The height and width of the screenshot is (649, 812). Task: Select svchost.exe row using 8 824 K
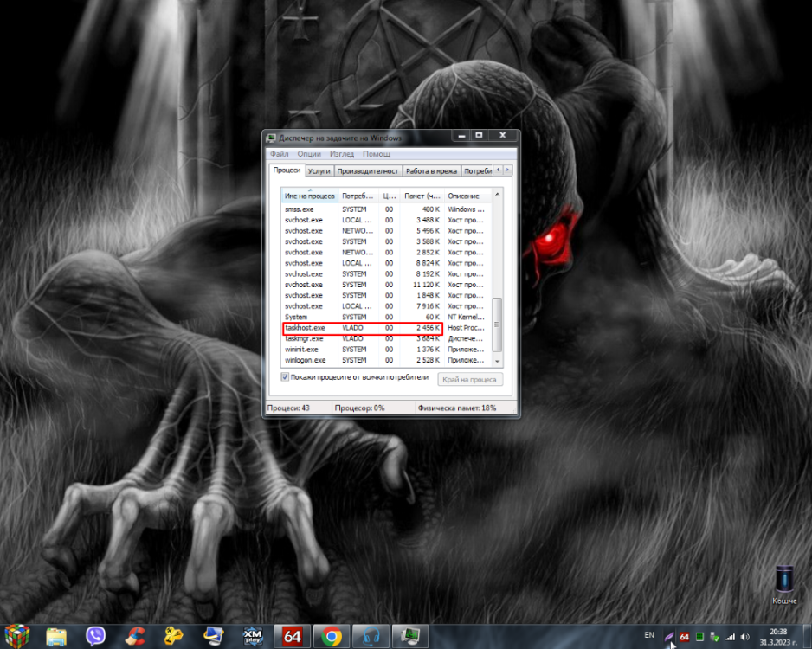(x=386, y=263)
